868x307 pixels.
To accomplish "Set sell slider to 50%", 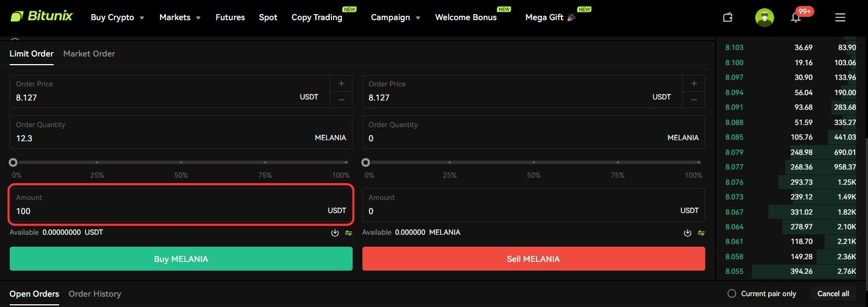I will [534, 162].
